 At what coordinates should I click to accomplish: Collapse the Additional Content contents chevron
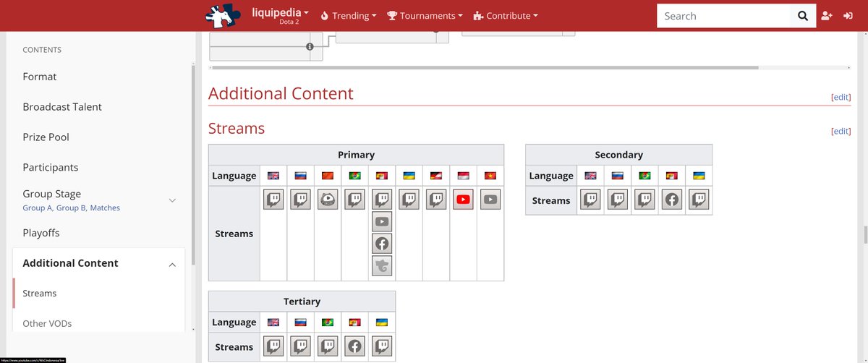click(x=172, y=265)
